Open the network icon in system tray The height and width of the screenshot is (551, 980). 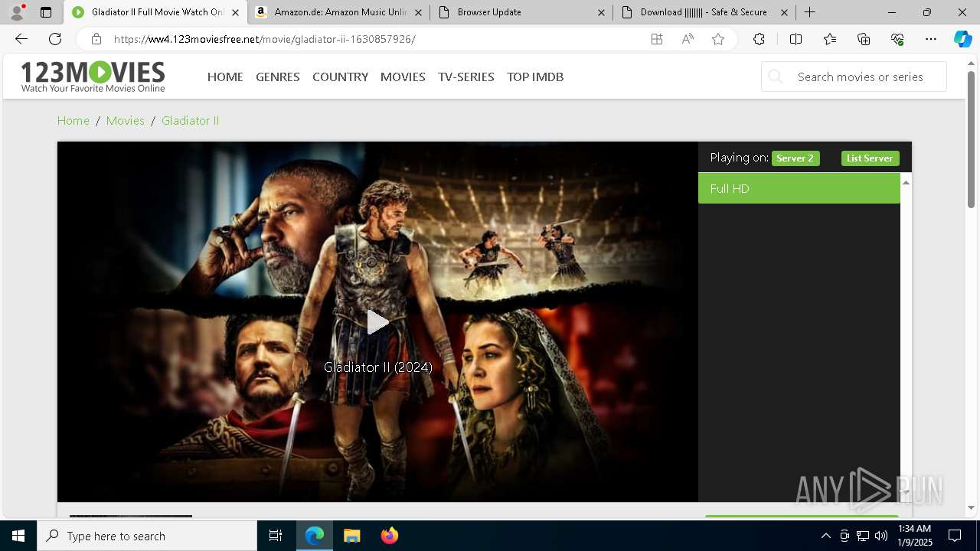[863, 536]
